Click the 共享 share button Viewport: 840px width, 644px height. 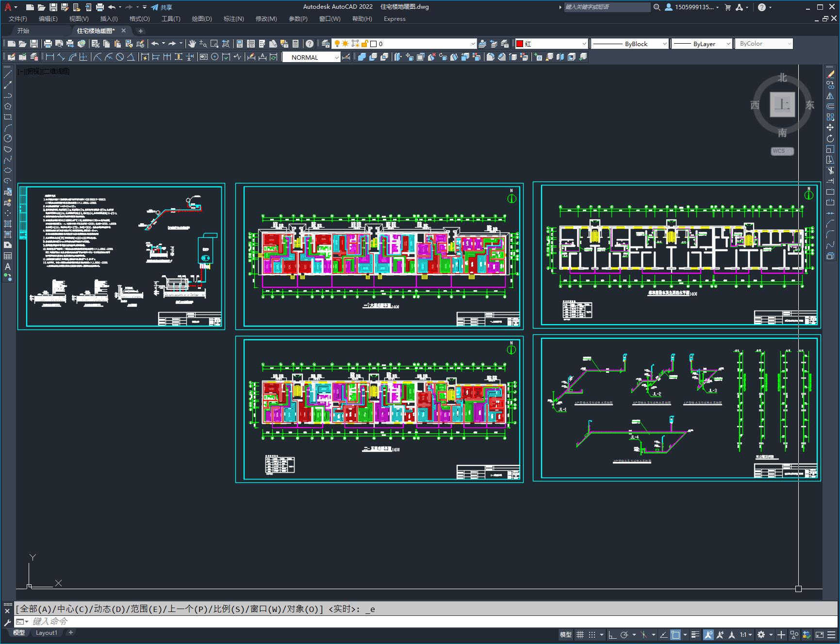[162, 7]
